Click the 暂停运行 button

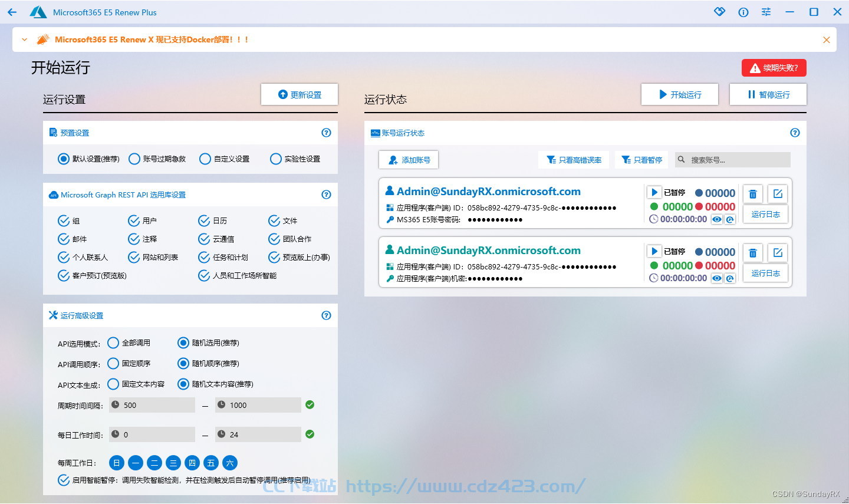[768, 94]
